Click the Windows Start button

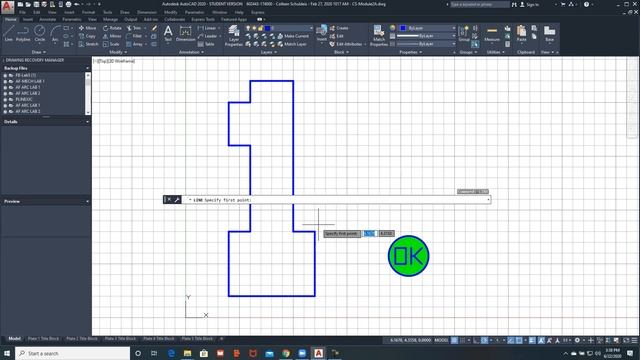pos(7,353)
